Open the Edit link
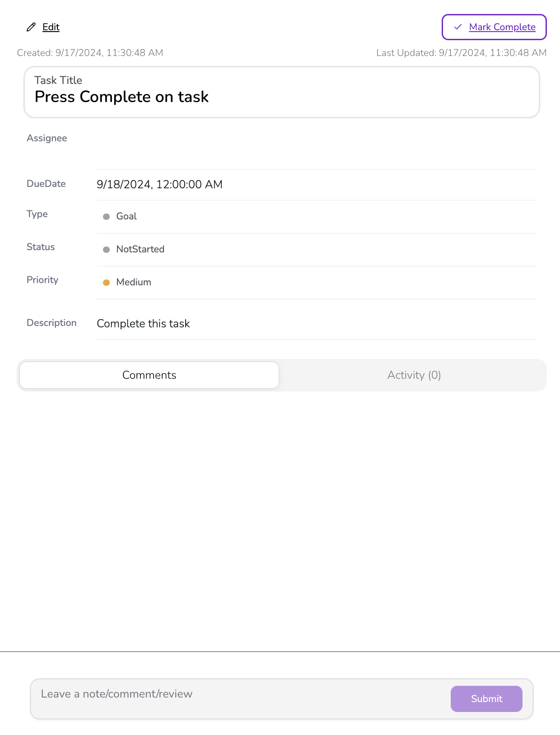This screenshot has width=560, height=735. (x=51, y=27)
